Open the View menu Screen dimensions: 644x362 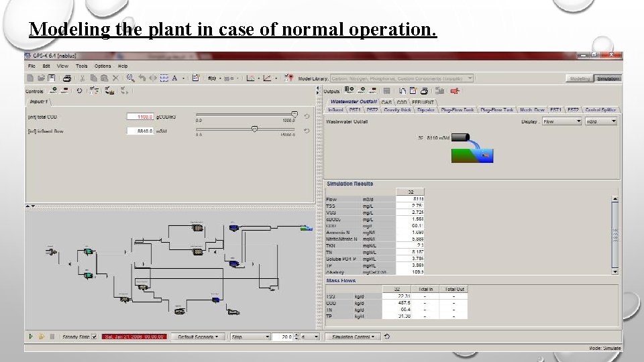click(62, 66)
